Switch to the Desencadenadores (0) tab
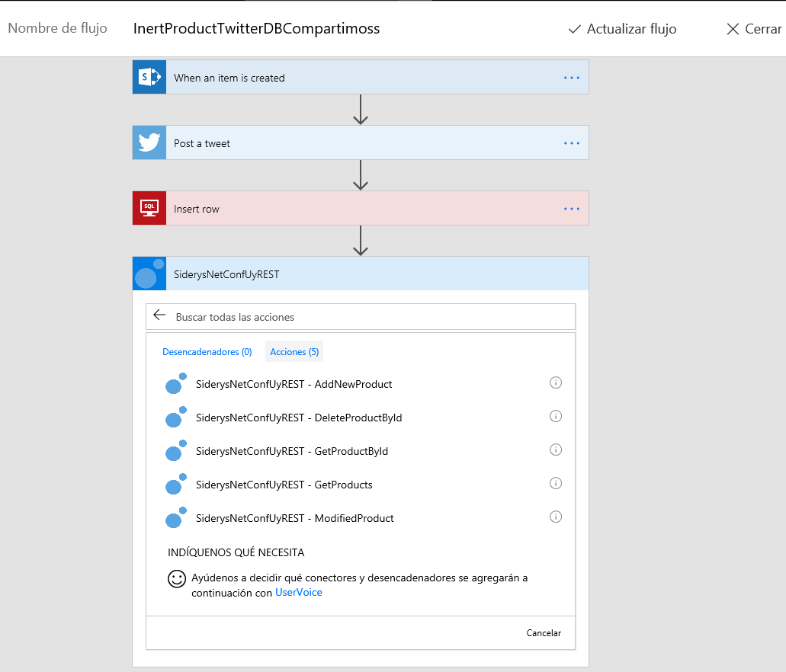 207,352
